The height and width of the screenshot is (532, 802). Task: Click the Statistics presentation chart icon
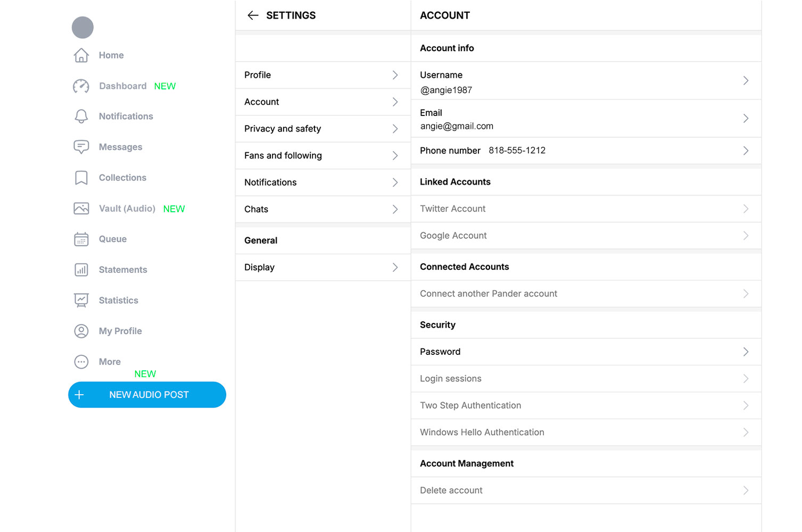click(81, 301)
